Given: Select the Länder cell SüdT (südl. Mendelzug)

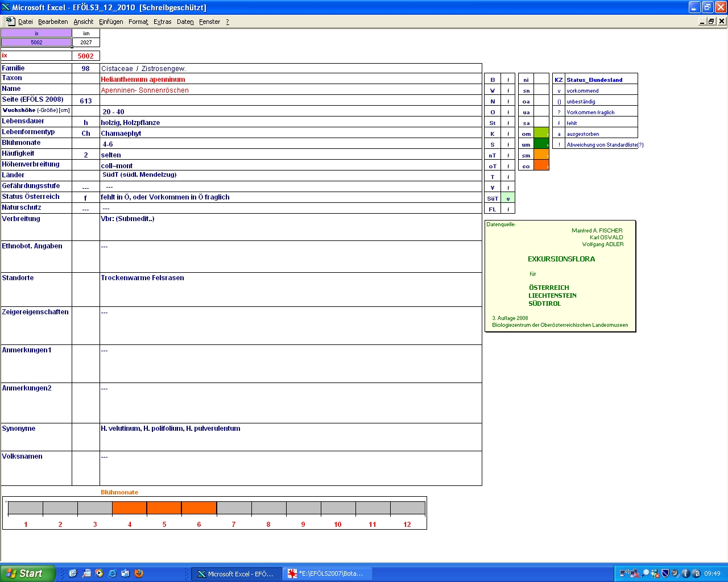Looking at the screenshot, I should click(x=291, y=175).
